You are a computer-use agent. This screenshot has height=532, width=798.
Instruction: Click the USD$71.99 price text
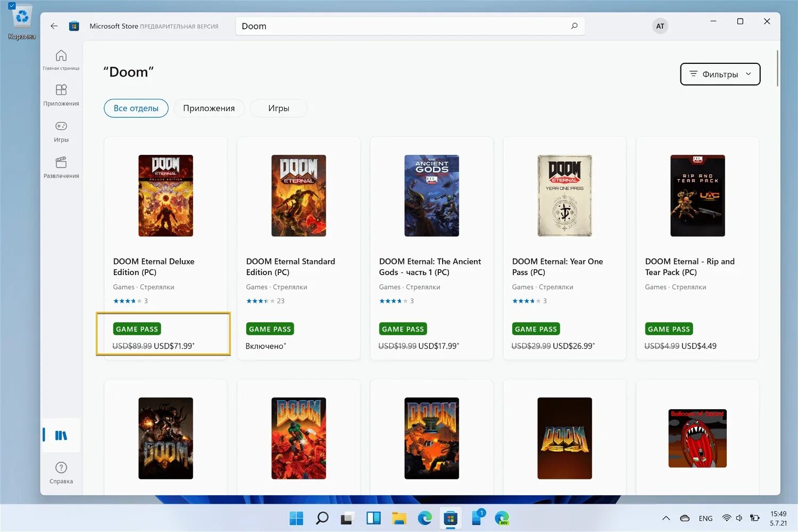click(x=174, y=346)
